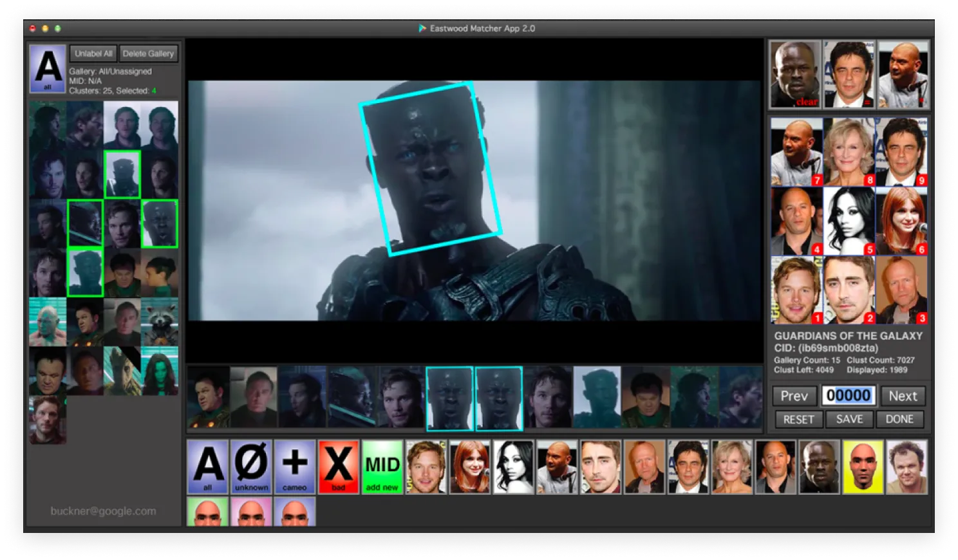The height and width of the screenshot is (560, 958).
Task: Select candidate portrait numbered 4
Action: coord(796,221)
